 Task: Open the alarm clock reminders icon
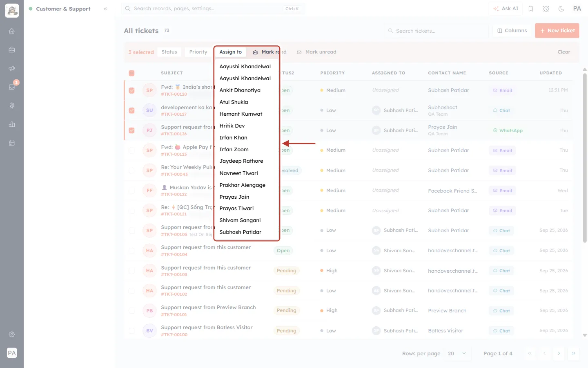(x=546, y=9)
